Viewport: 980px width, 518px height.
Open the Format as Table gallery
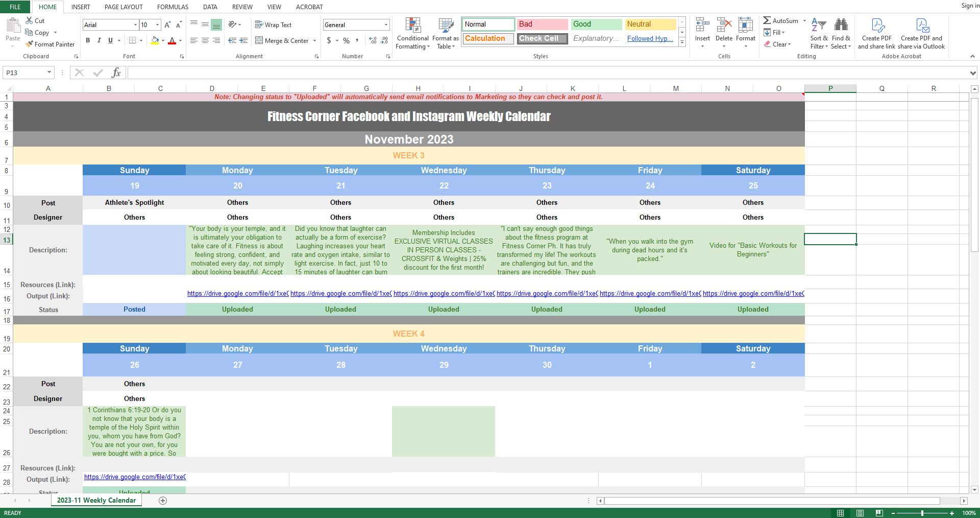446,34
